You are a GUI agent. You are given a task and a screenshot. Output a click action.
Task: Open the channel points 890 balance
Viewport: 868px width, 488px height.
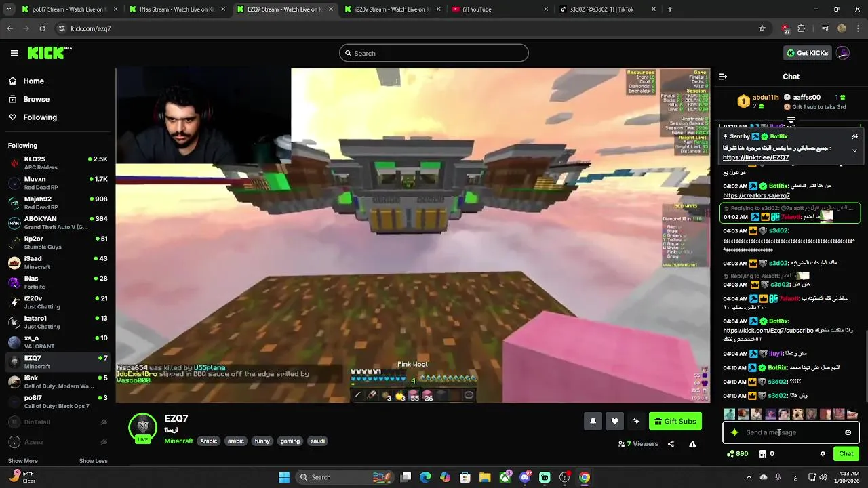[x=737, y=453]
